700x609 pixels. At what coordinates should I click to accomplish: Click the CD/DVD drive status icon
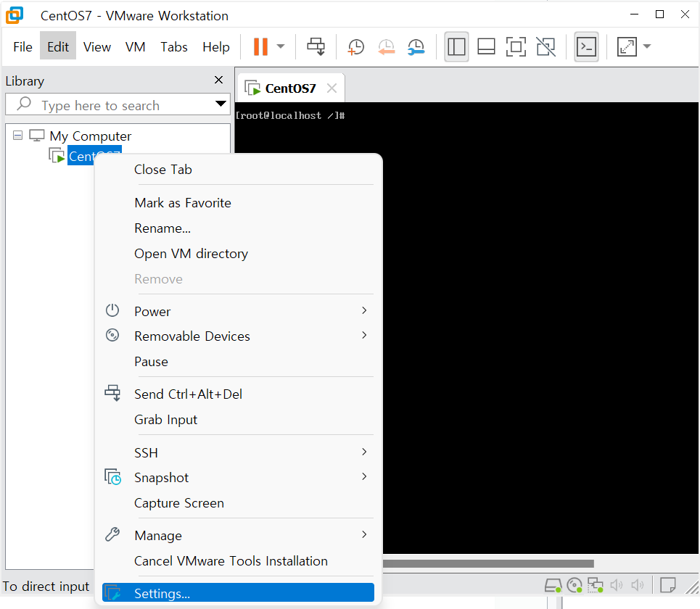click(x=574, y=585)
